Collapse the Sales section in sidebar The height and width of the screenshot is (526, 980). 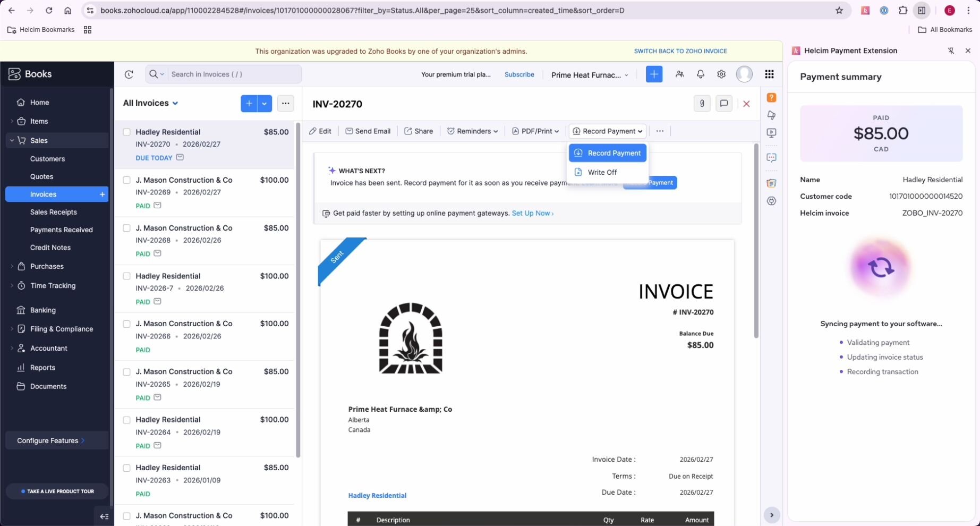click(x=12, y=140)
